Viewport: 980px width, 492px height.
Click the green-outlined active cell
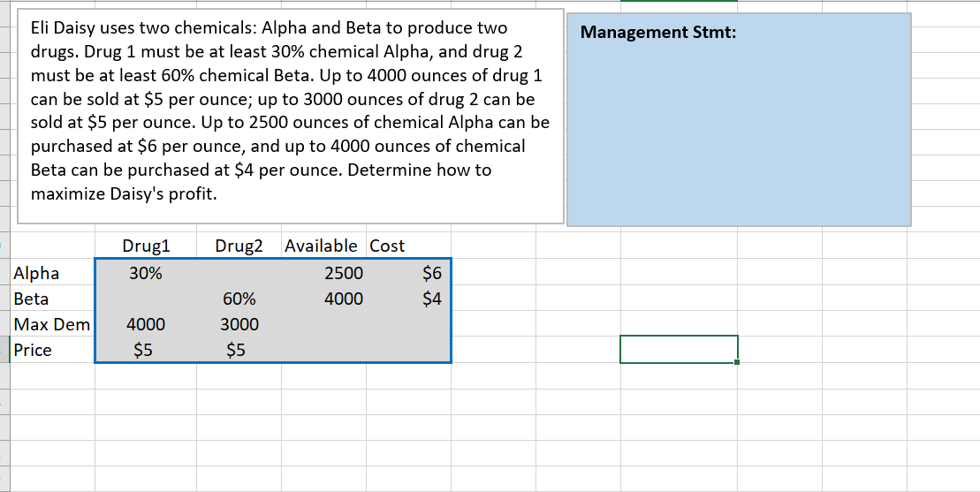[x=679, y=349]
